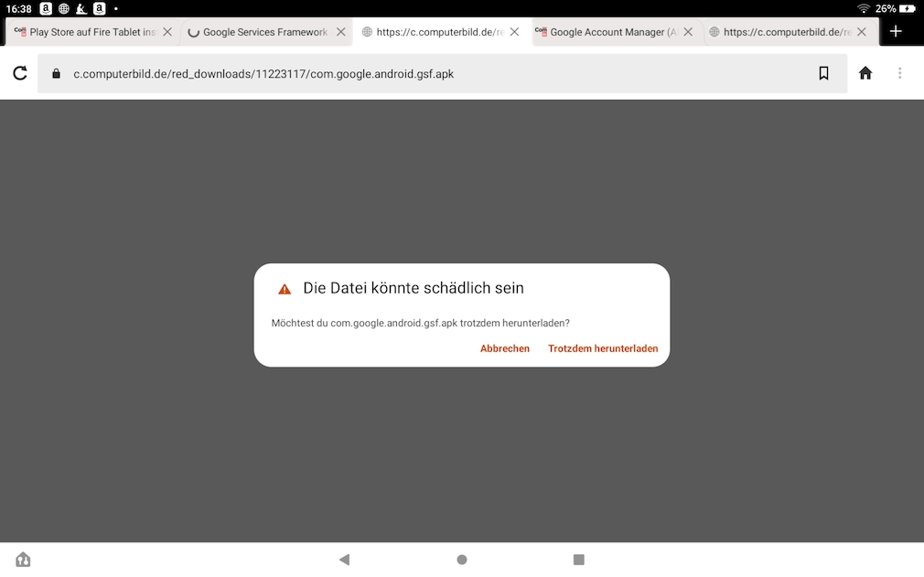Close the Google Services Framework tab
The height and width of the screenshot is (577, 924).
point(340,32)
